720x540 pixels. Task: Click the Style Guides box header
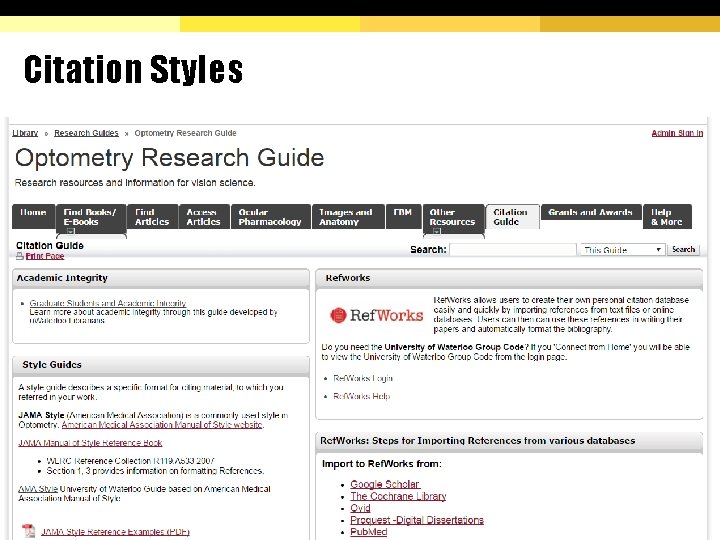pos(161,365)
